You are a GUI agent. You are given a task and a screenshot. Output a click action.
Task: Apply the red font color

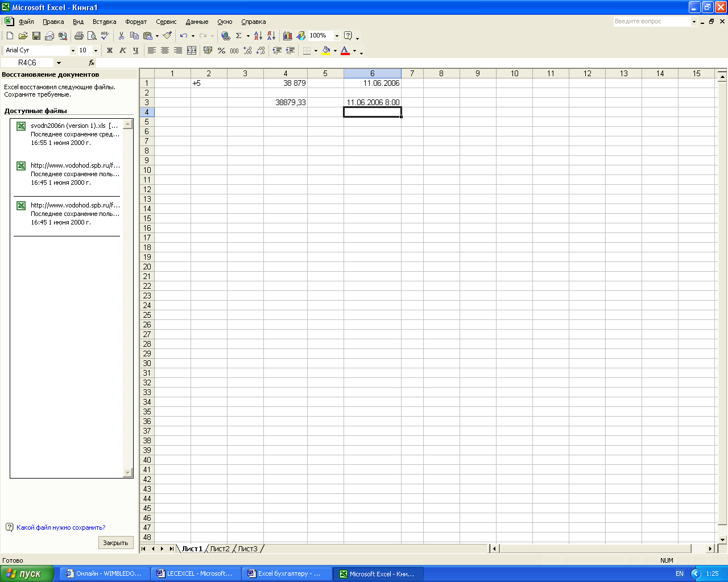pos(345,51)
